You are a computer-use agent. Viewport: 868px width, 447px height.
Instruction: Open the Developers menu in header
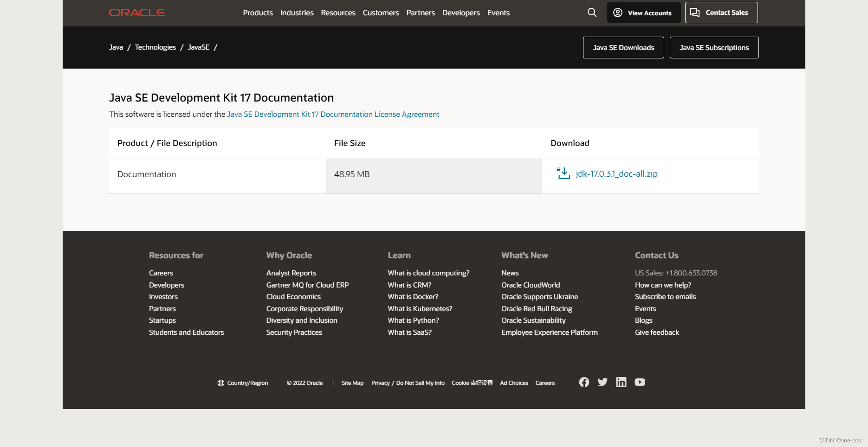point(461,13)
